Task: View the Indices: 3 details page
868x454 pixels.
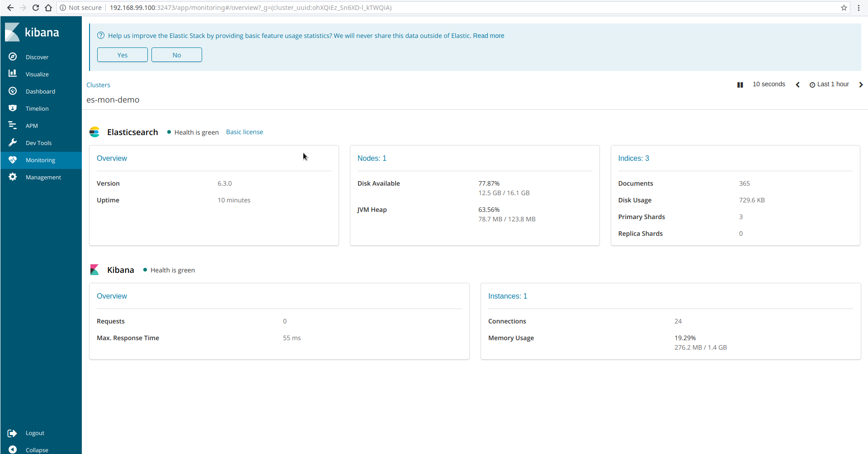Action: tap(633, 158)
